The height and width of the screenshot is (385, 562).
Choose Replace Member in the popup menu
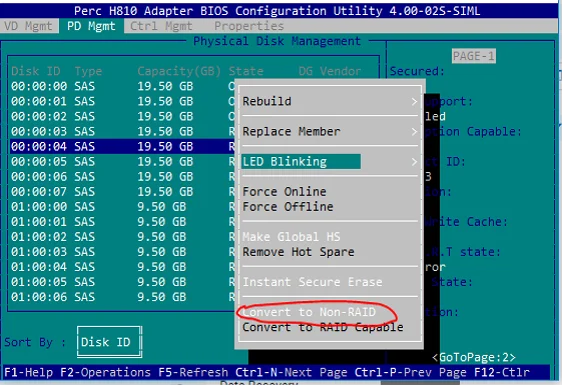coord(291,132)
